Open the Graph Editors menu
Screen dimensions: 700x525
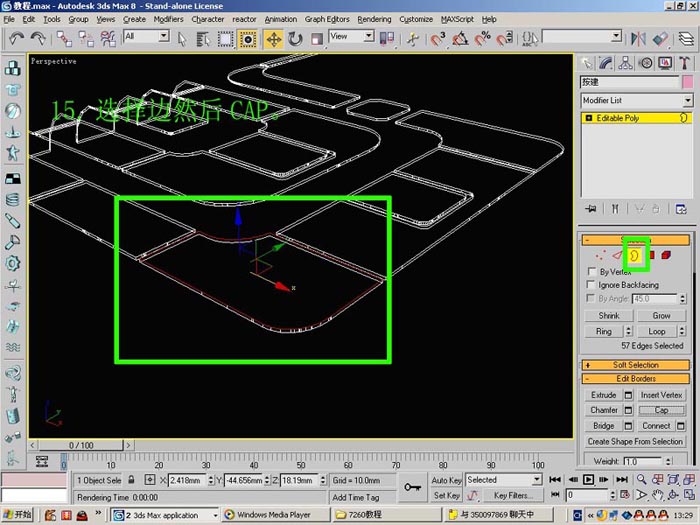pyautogui.click(x=327, y=19)
